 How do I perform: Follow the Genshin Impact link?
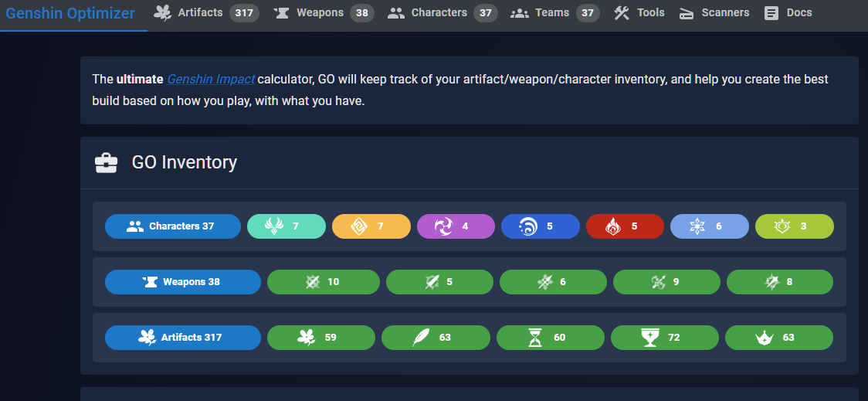[x=211, y=80]
